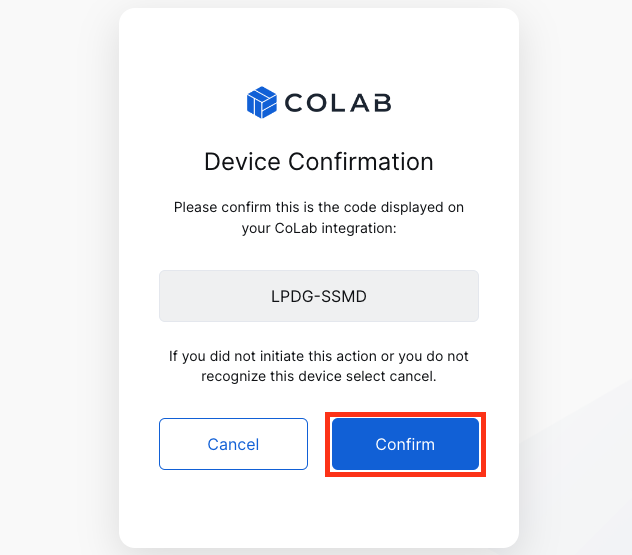Click the 'Please confirm this is the code' line
Screen dimensions: 632x555
pyautogui.click(x=319, y=207)
